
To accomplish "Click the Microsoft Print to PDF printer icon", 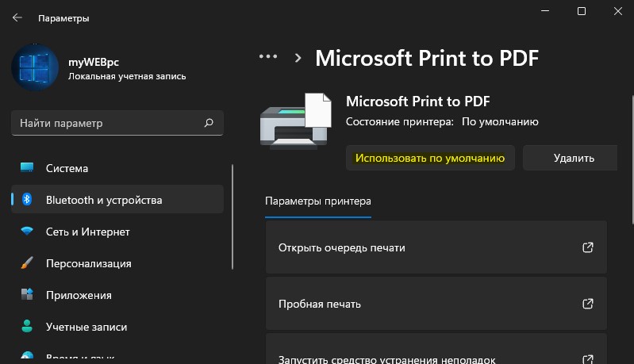I will point(295,121).
